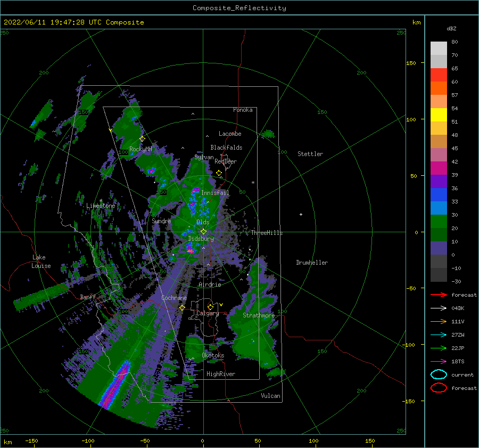Click the Ponoka city label
479x448 pixels.
(243, 110)
